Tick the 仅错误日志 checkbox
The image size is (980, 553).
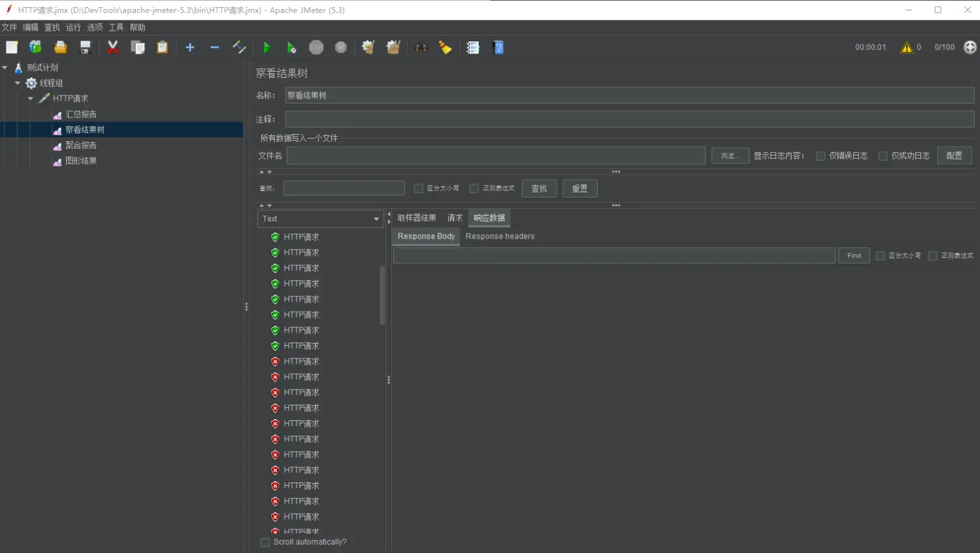(821, 156)
